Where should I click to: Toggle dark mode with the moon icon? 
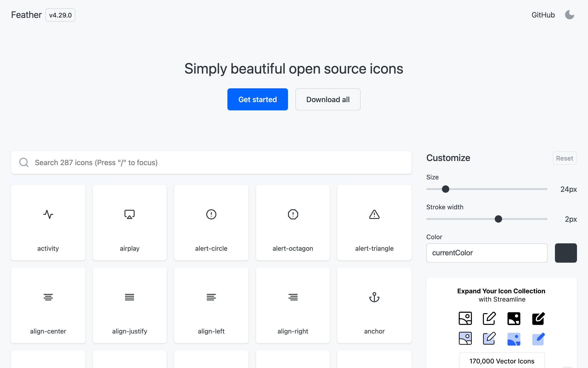570,15
